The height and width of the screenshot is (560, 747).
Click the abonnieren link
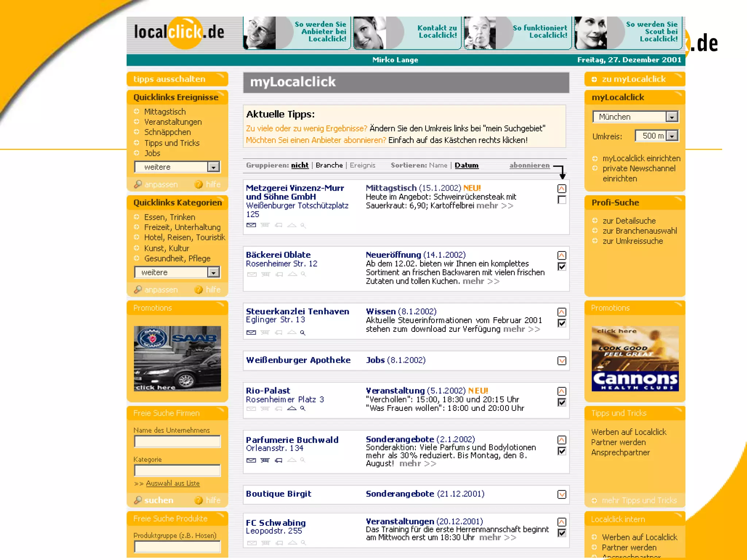coord(529,165)
